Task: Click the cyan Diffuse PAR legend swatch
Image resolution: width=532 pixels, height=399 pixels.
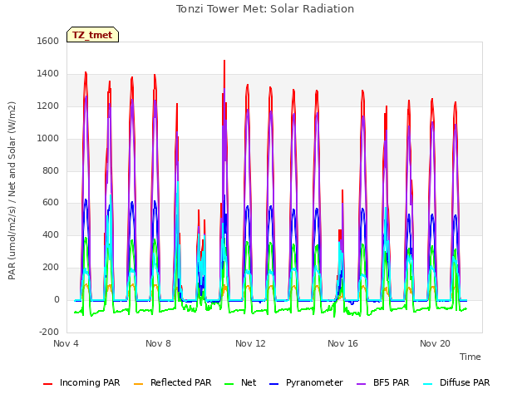Action: (428, 384)
